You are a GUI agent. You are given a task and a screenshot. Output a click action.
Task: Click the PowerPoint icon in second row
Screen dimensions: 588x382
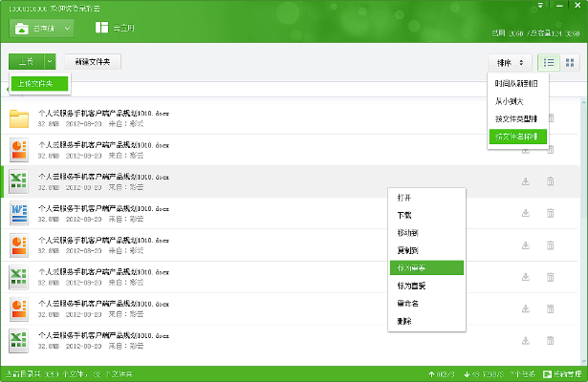point(19,150)
